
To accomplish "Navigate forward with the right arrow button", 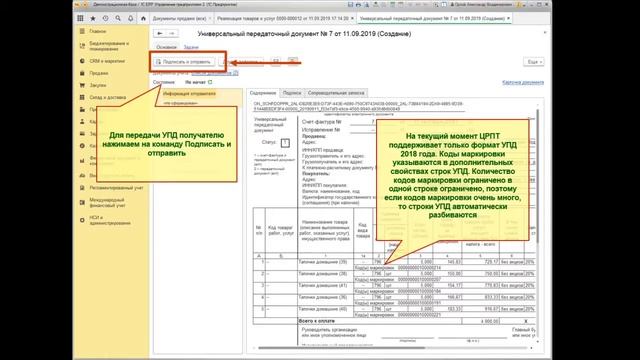I will pos(172,33).
